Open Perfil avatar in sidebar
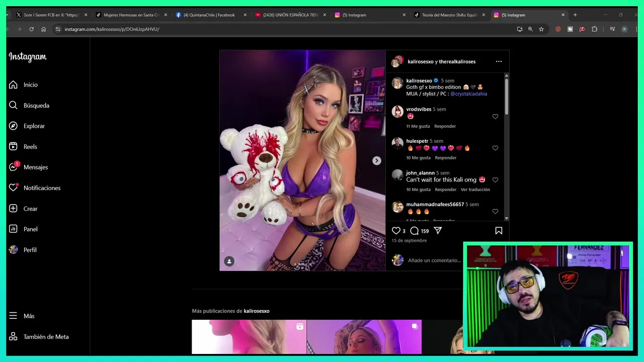The image size is (644, 362). [x=13, y=249]
